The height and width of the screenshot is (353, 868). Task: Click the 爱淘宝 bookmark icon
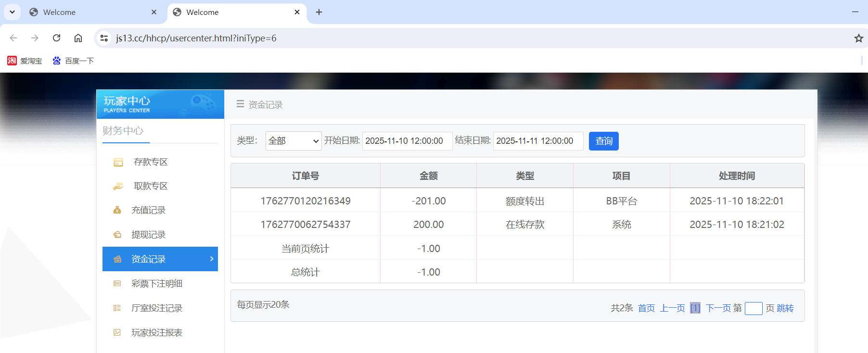point(12,61)
